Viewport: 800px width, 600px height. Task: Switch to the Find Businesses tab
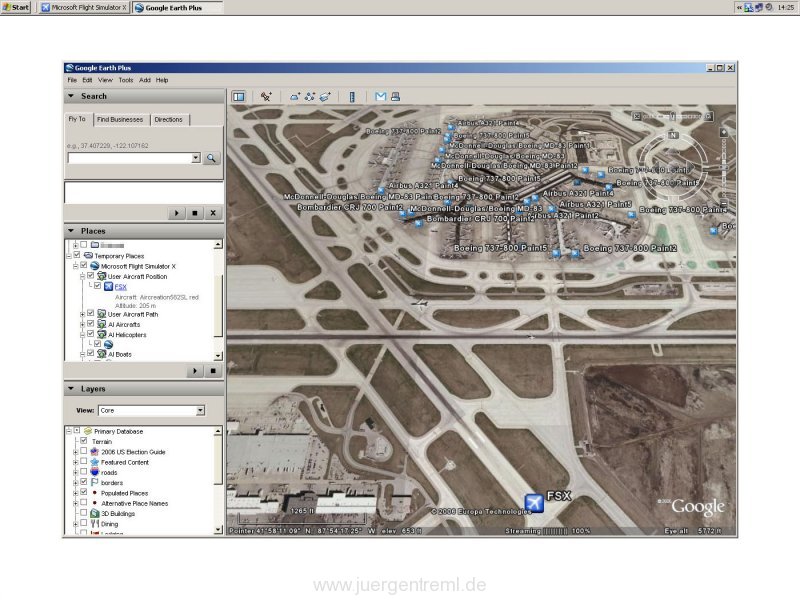120,119
